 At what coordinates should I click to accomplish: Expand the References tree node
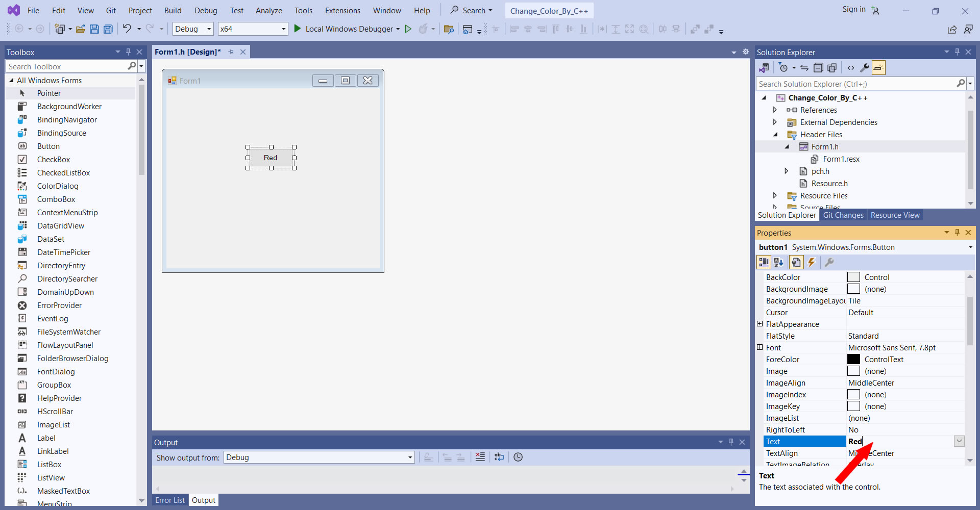(x=775, y=110)
